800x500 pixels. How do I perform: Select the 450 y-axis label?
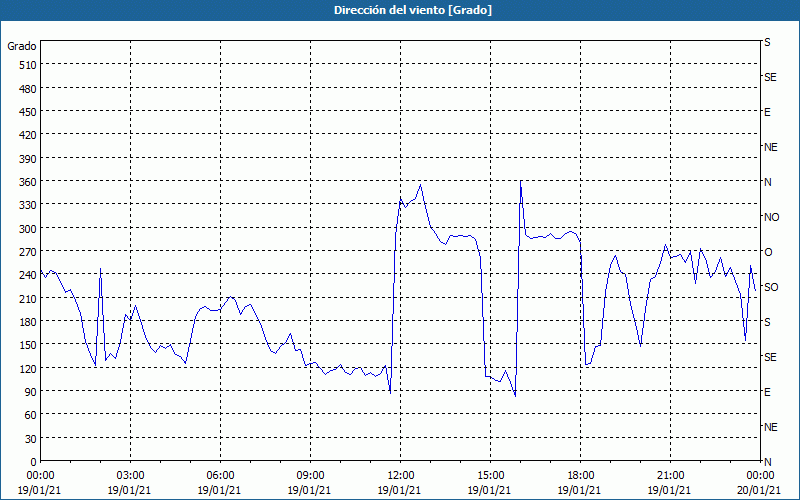click(x=28, y=112)
